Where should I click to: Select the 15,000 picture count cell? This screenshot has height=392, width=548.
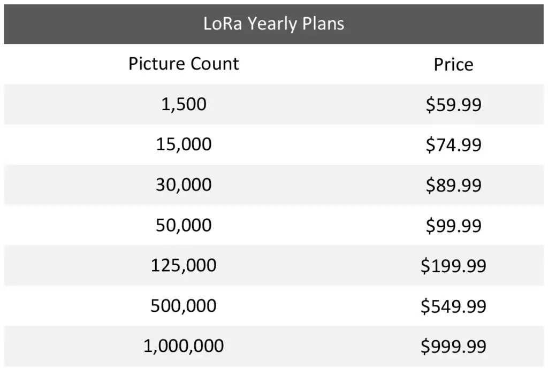[184, 144]
